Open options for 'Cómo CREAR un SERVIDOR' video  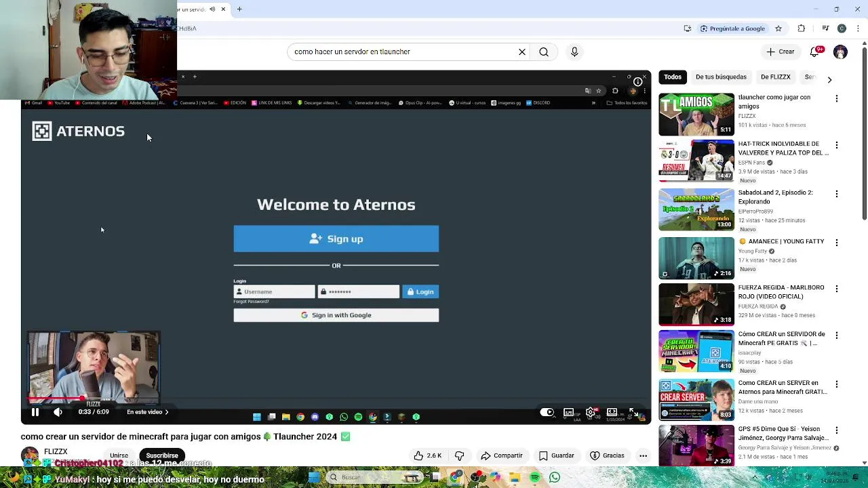pyautogui.click(x=836, y=335)
